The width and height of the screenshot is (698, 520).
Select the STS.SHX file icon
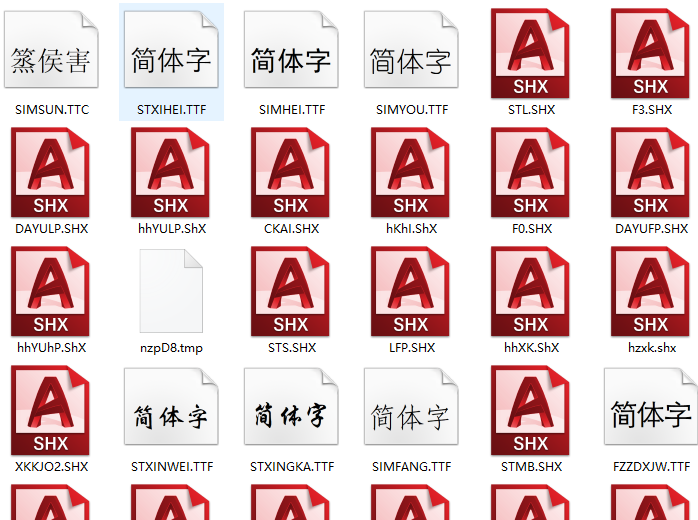290,292
